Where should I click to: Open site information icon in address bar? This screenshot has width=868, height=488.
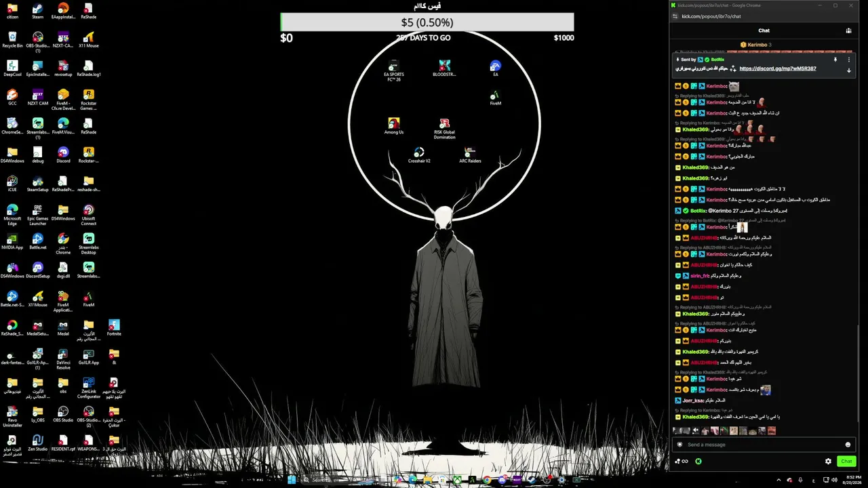(675, 16)
